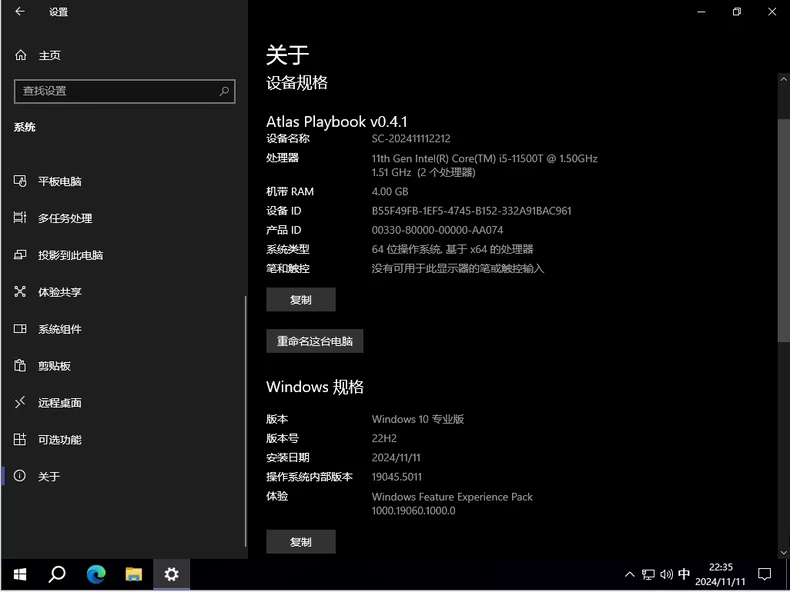Open notification center icon

point(764,574)
